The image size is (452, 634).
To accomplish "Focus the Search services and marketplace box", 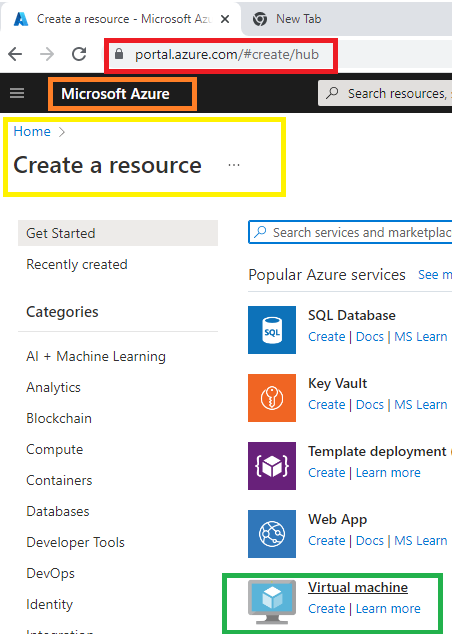I will 350,232.
